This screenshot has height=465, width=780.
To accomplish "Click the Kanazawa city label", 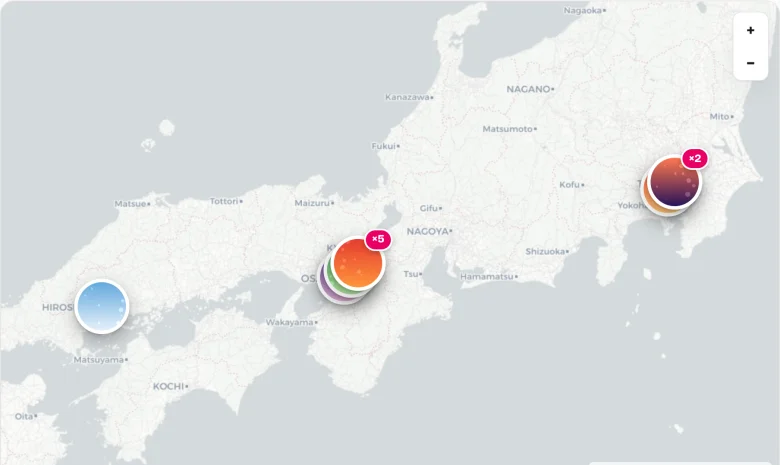I will click(407, 97).
